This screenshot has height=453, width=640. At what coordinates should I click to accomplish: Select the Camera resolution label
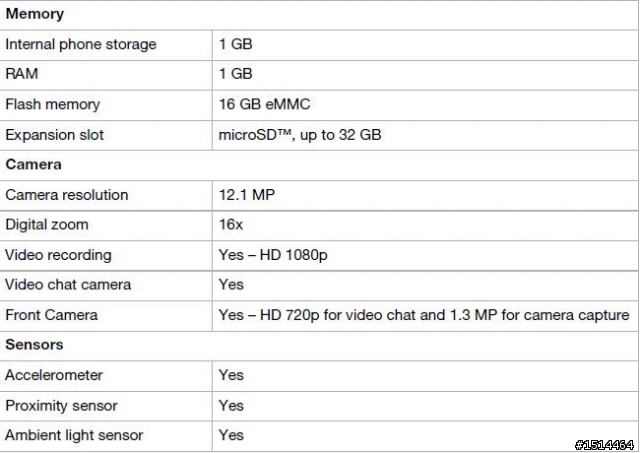(67, 195)
